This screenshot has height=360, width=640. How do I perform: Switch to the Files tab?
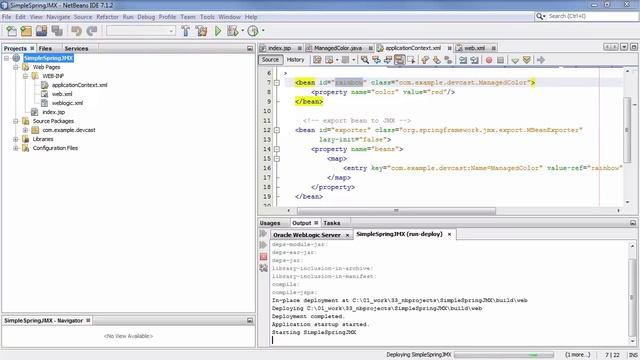pos(45,48)
